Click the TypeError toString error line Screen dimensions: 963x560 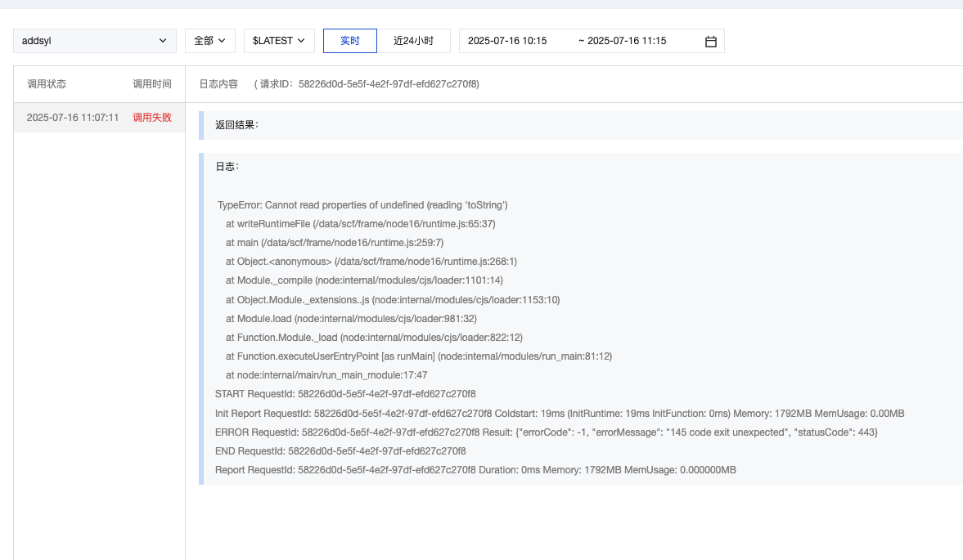click(x=362, y=205)
